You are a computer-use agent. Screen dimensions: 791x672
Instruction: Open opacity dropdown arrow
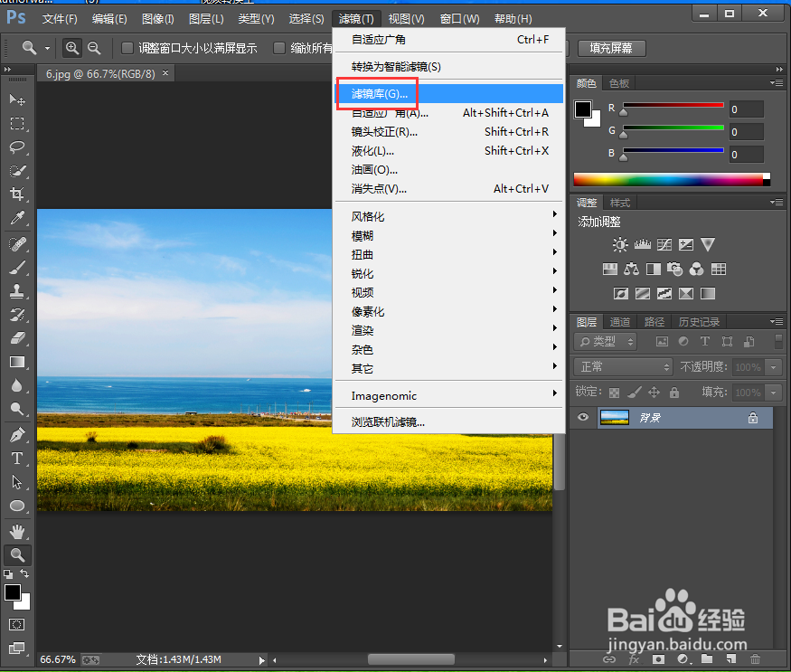773,367
